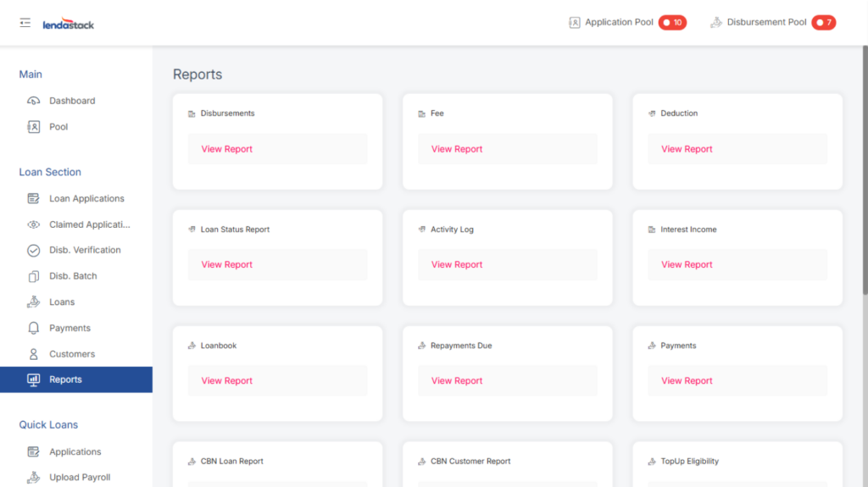Click the page vertical scrollbar

click(864, 169)
